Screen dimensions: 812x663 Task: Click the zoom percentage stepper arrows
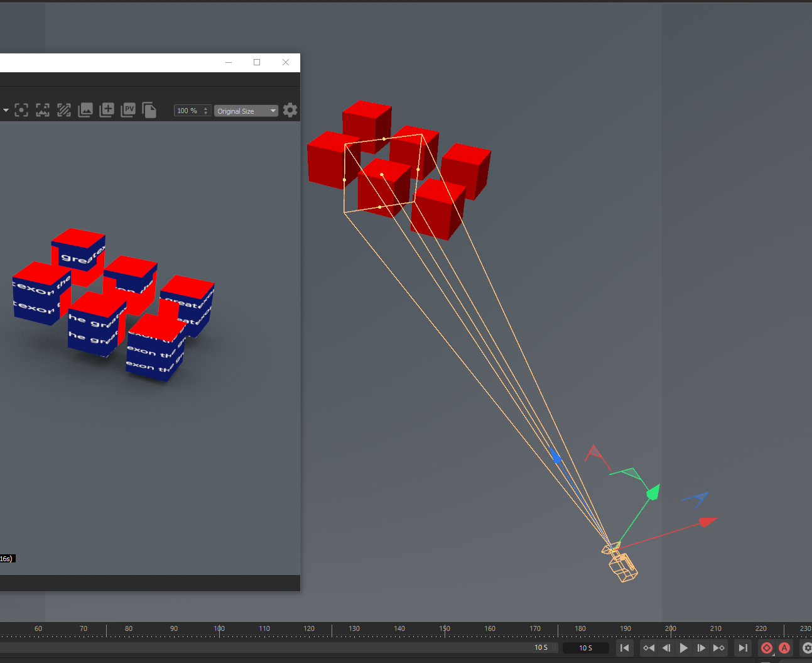click(x=206, y=111)
